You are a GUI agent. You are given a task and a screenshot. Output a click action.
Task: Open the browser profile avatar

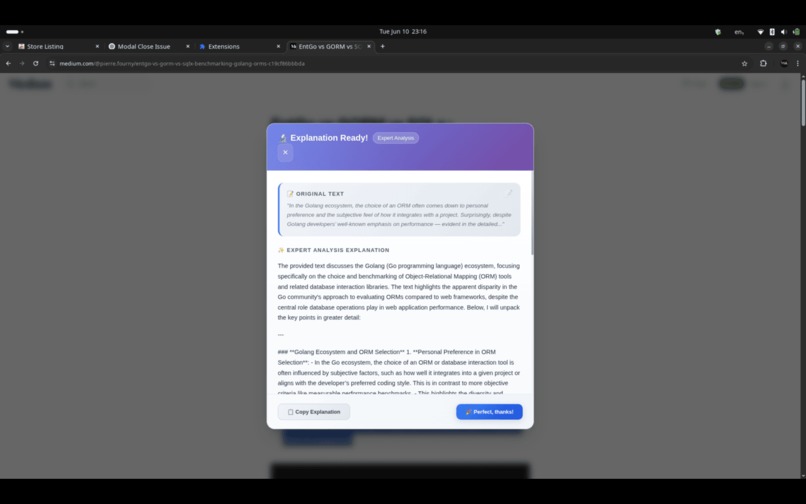coord(783,64)
